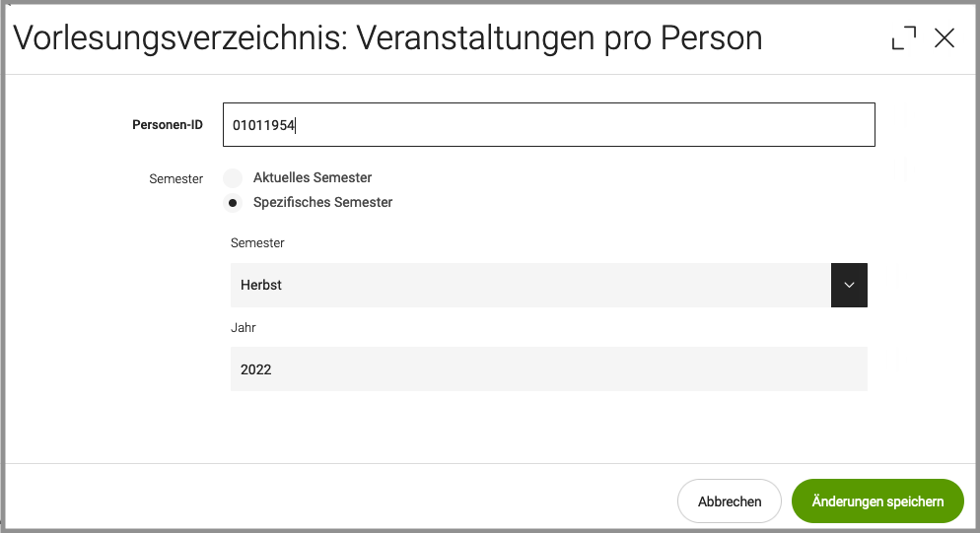Click the 'Spezifisches Semester' option label
Screen dimensions: 980x533
coord(322,203)
